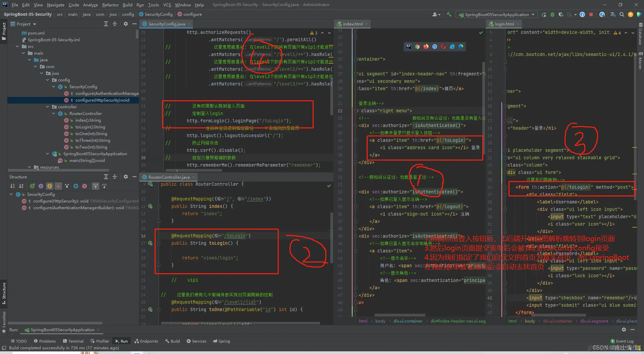Open the Problems tool window

click(45, 341)
